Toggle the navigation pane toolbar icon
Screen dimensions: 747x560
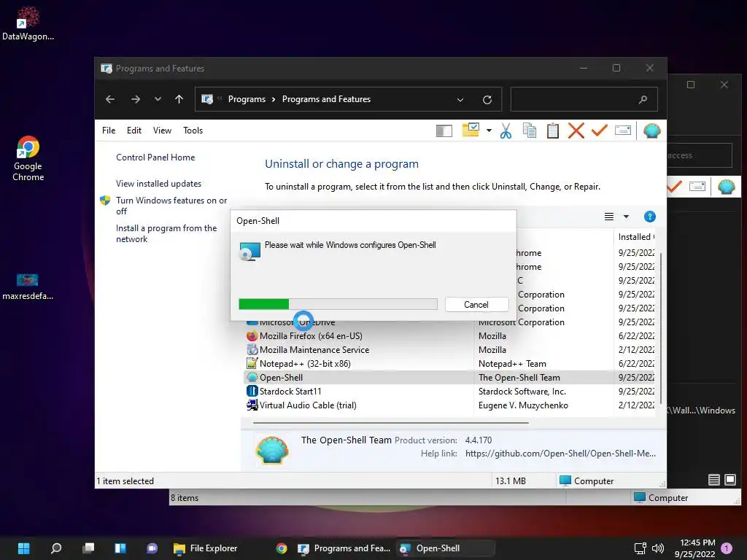click(444, 131)
